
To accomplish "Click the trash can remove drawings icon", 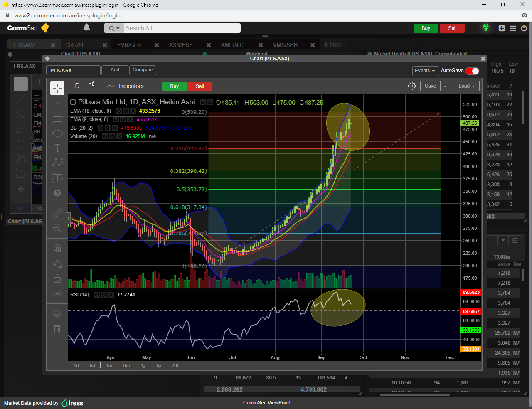I will pos(57,329).
